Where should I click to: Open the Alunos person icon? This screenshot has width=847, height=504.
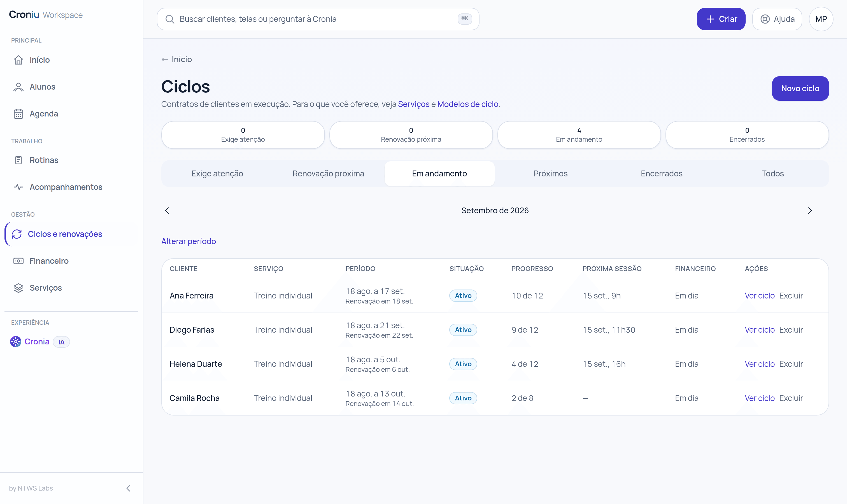coord(18,87)
